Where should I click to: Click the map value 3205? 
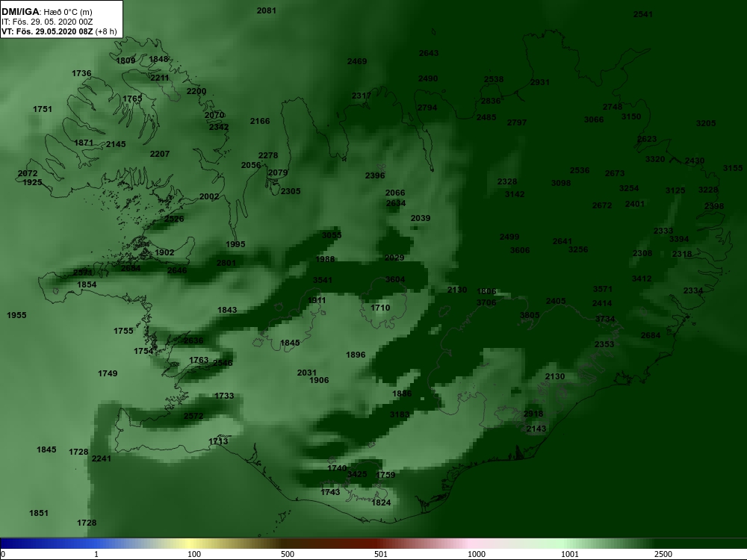(706, 123)
